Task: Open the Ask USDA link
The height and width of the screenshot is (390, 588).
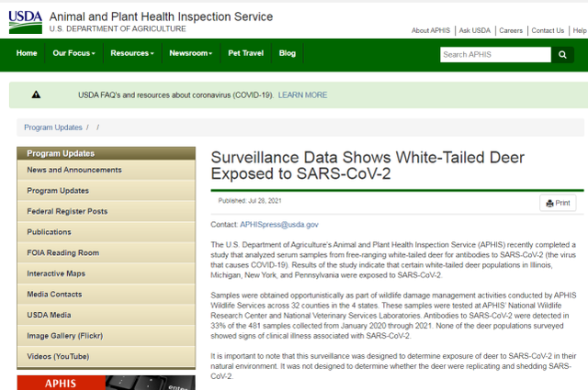Action: point(475,30)
